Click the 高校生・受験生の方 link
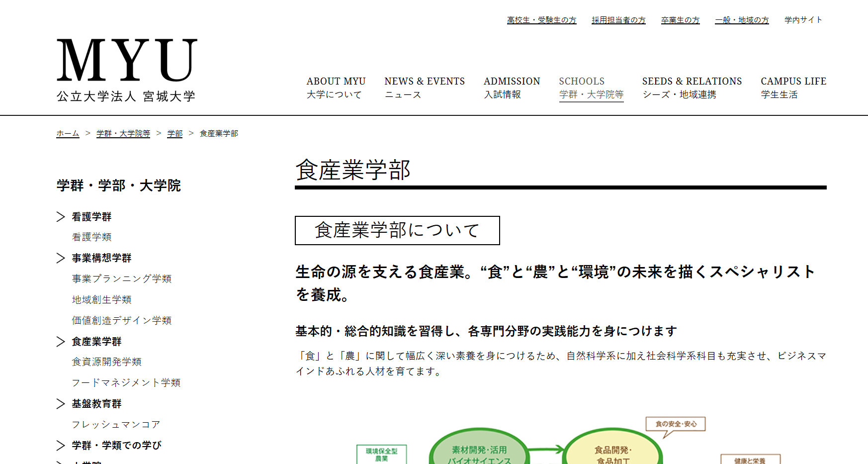 coord(541,20)
